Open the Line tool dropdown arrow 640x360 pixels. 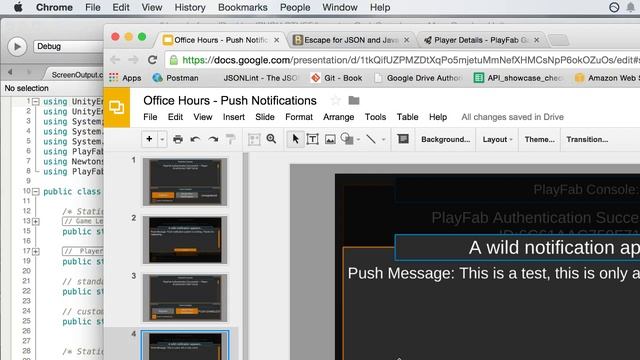coord(383,140)
